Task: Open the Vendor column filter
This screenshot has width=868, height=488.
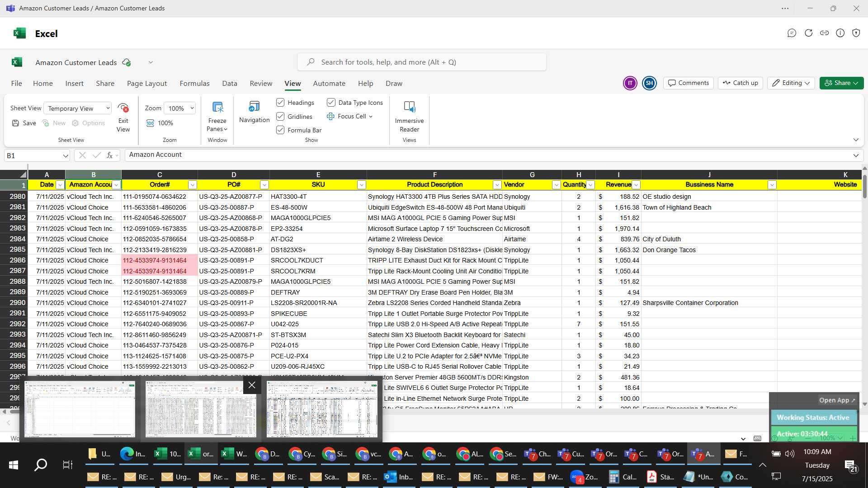Action: click(x=556, y=185)
